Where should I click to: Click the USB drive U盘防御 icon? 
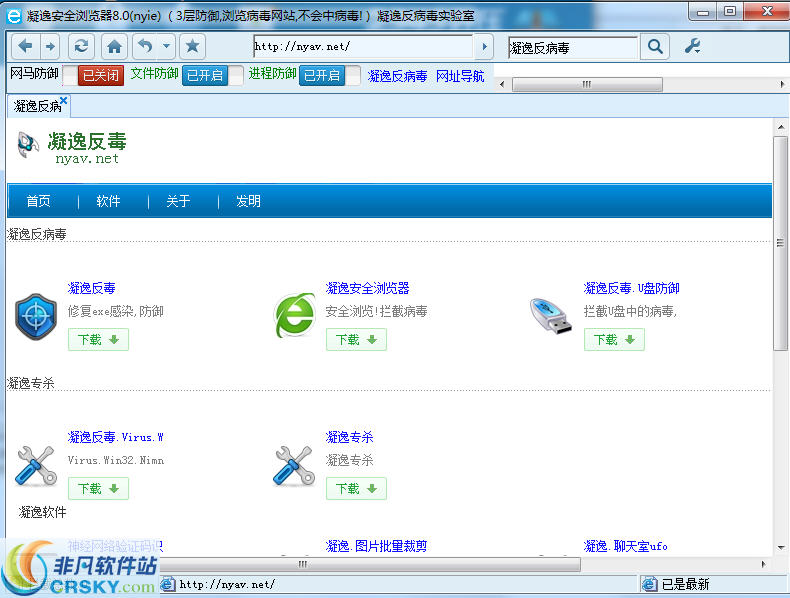pyautogui.click(x=551, y=316)
